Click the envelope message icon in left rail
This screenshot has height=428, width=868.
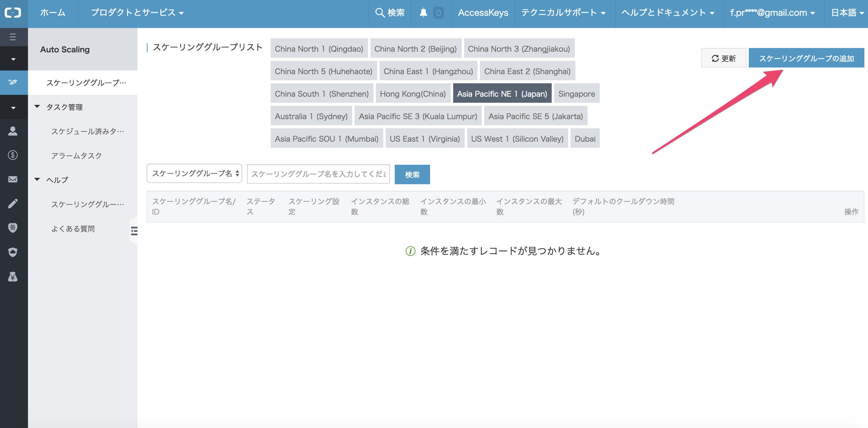13,179
